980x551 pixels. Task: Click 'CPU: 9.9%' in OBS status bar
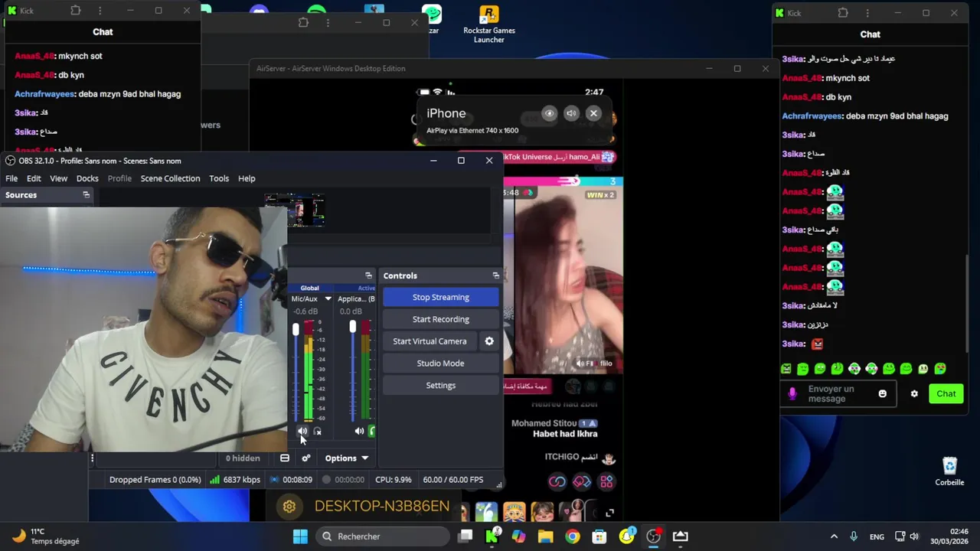(x=394, y=480)
